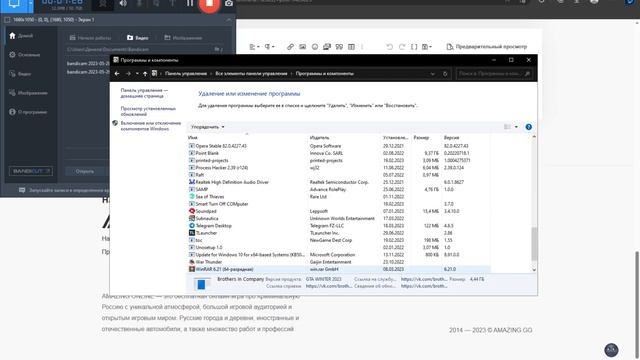Select Telegram Desktop in the programs list
The width and height of the screenshot is (640, 360).
[x=339, y=226]
